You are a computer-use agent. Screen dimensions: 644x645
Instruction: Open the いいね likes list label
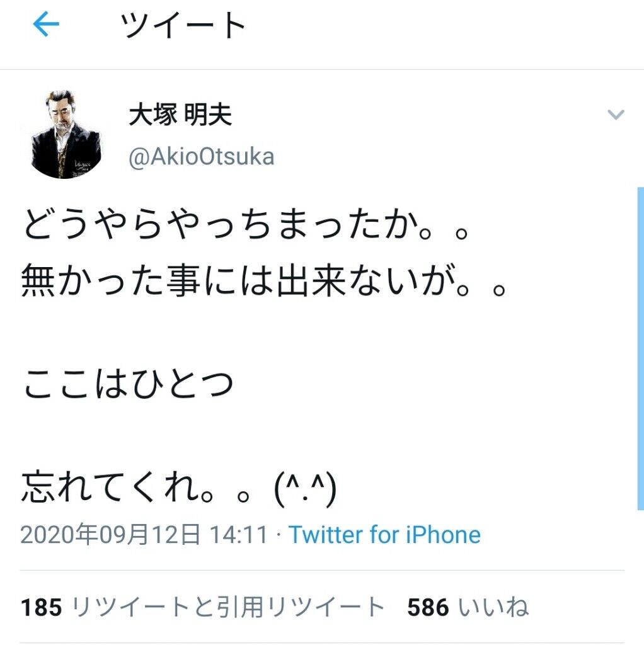click(493, 607)
